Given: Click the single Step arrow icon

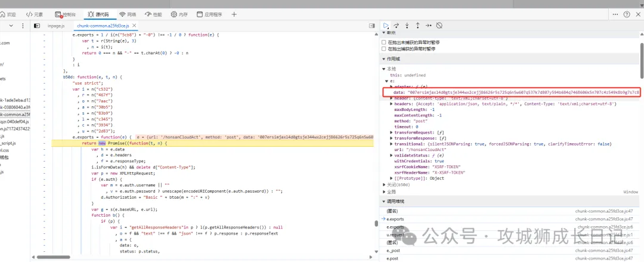Looking at the screenshot, I should (x=428, y=25).
